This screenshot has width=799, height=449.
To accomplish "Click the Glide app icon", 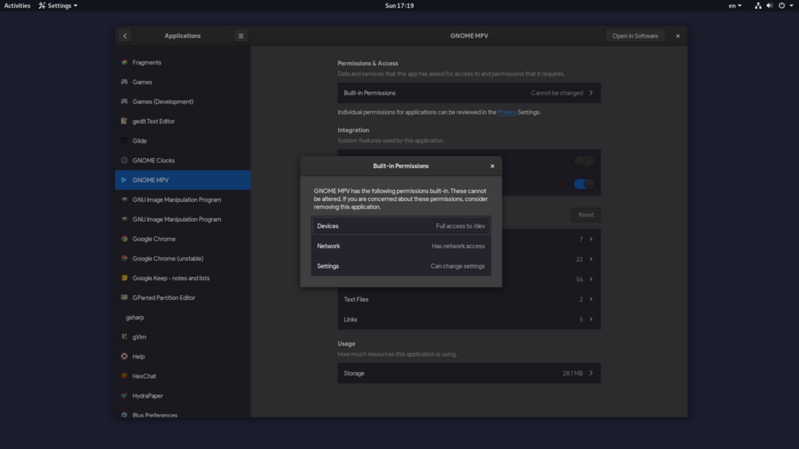I will point(124,141).
